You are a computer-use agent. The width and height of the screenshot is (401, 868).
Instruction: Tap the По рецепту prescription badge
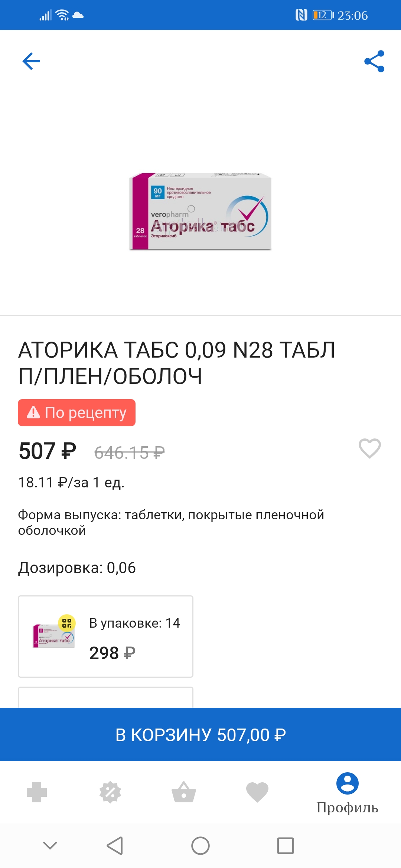[x=76, y=412]
